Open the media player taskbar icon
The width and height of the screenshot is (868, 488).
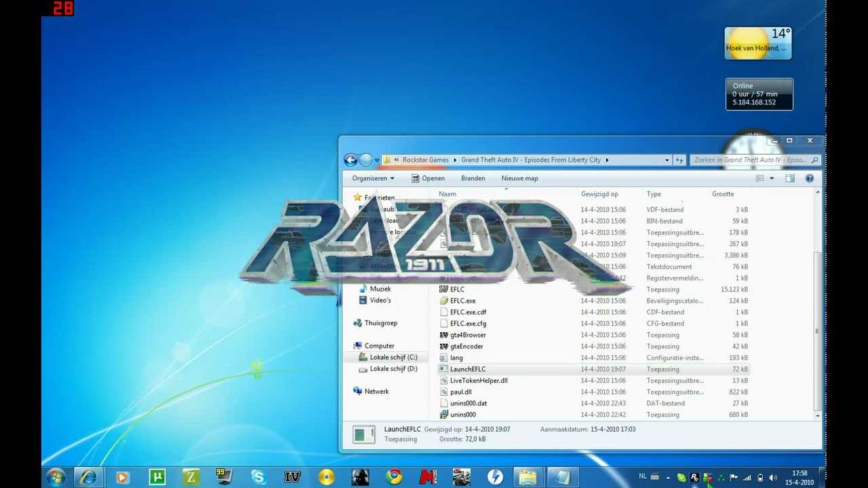click(x=123, y=477)
